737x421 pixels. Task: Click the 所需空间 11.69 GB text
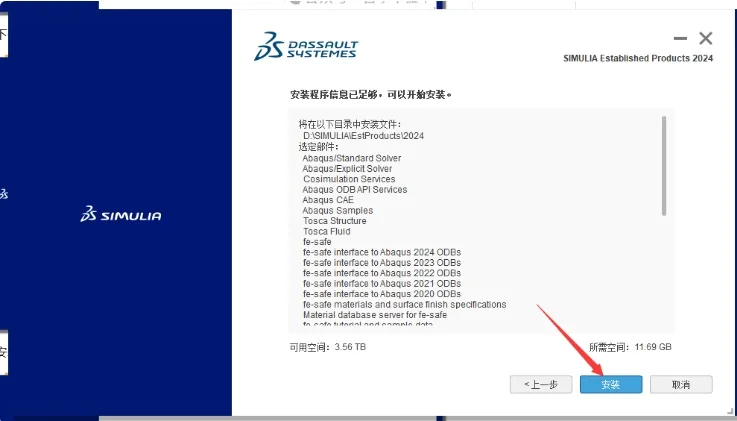(630, 347)
